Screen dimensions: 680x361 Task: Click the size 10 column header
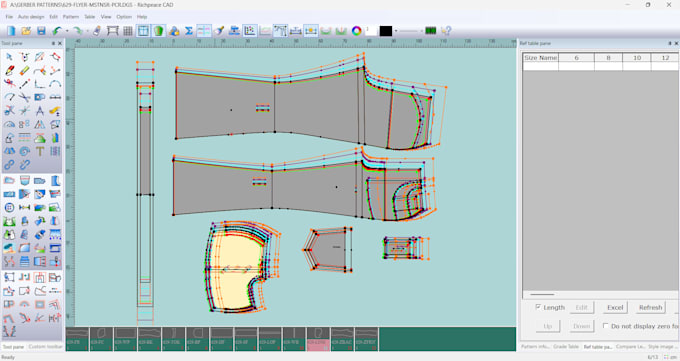click(637, 58)
